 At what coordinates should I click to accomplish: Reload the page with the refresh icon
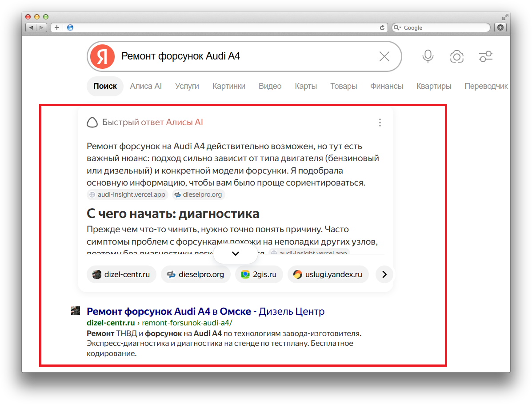tap(382, 28)
